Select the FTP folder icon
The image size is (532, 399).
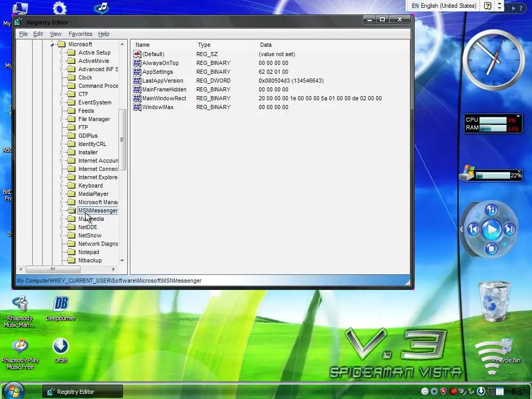(72, 127)
